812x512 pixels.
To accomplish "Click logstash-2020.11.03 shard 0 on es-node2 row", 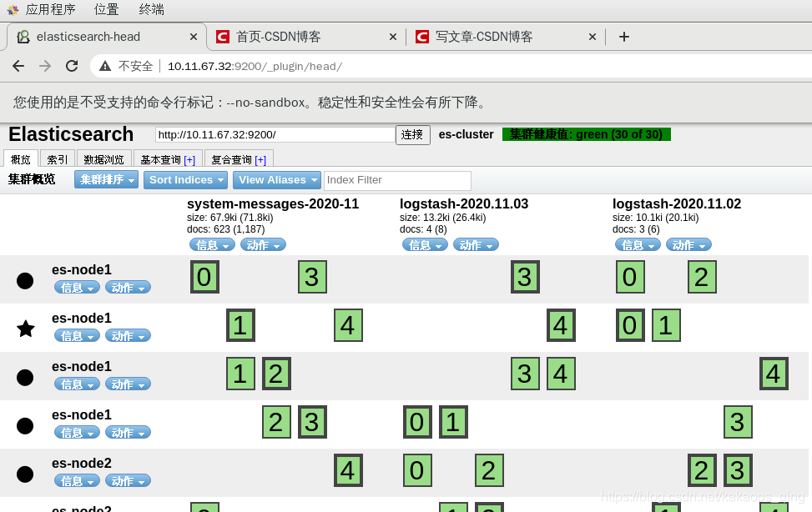I will 417,470.
